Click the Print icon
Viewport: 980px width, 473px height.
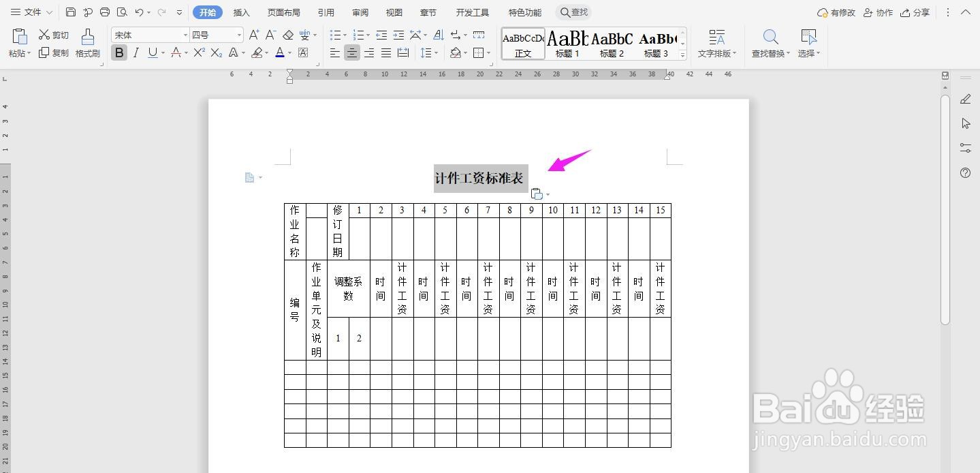(x=105, y=12)
